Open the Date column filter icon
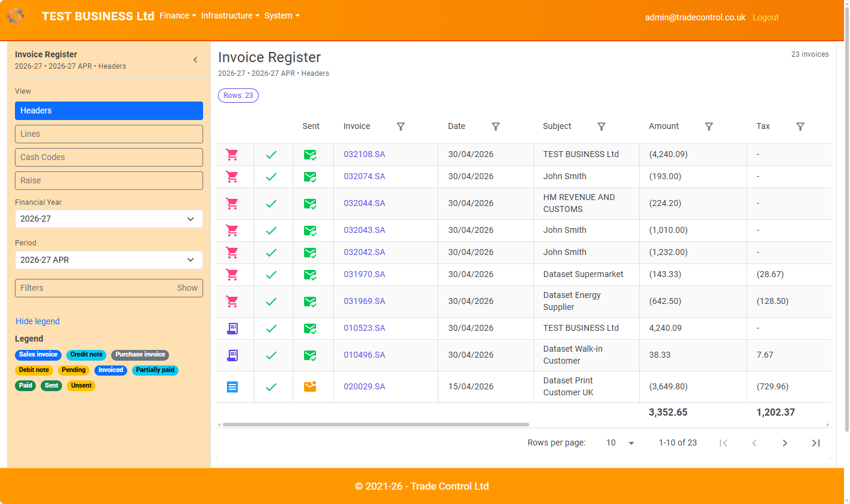The height and width of the screenshot is (504, 850). tap(496, 127)
